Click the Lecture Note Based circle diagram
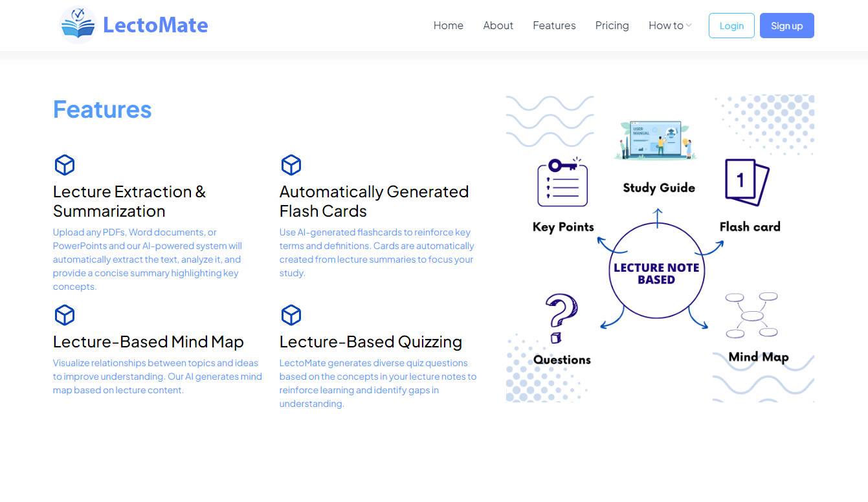This screenshot has width=868, height=502. [x=657, y=269]
